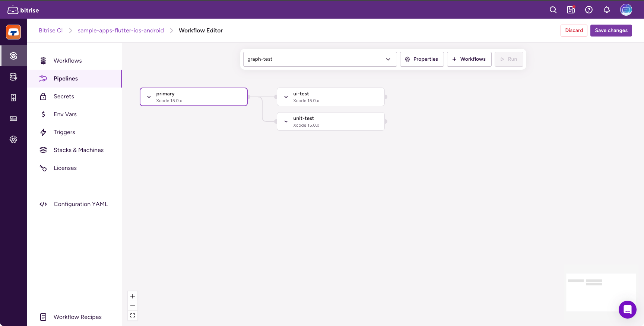Open Configuration YAML page

coord(80,204)
